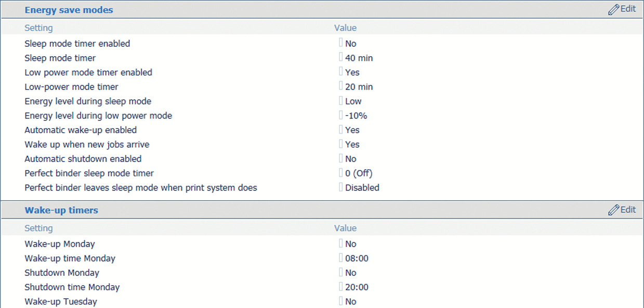Click the Edit pencil icon for Energy save modes
The height and width of the screenshot is (308, 644).
pyautogui.click(x=614, y=9)
